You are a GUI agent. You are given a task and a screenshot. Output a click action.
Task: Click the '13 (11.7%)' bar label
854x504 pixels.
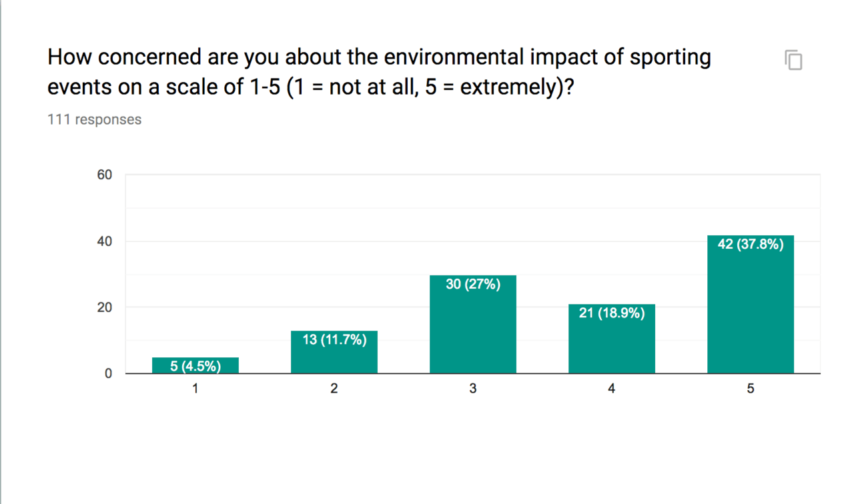[x=334, y=340]
